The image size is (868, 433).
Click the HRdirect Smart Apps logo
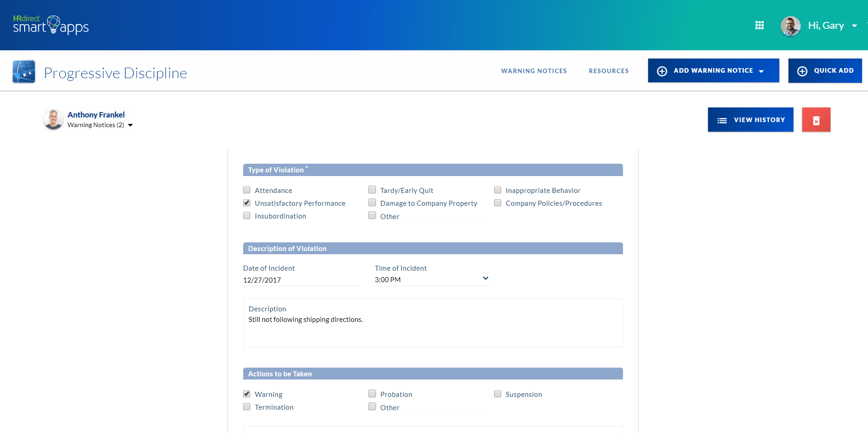point(51,25)
